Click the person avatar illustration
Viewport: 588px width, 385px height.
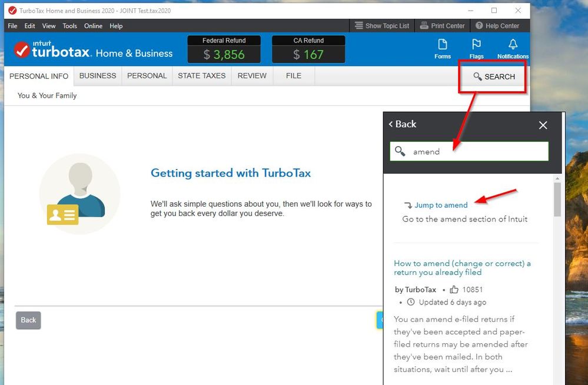[79, 194]
